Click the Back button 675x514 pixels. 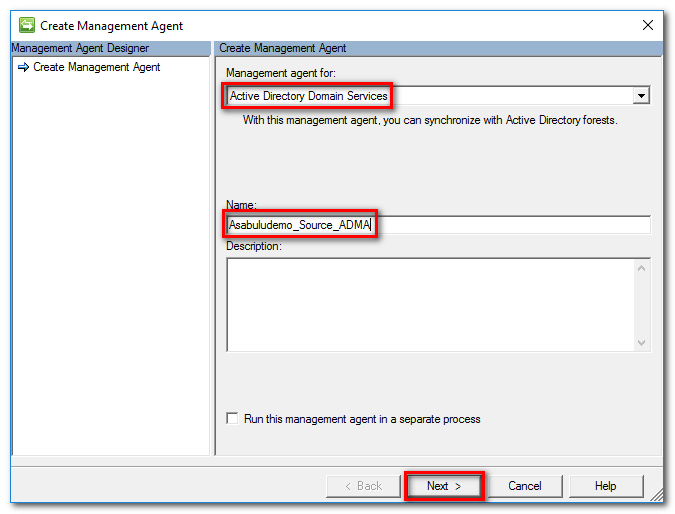[x=363, y=486]
